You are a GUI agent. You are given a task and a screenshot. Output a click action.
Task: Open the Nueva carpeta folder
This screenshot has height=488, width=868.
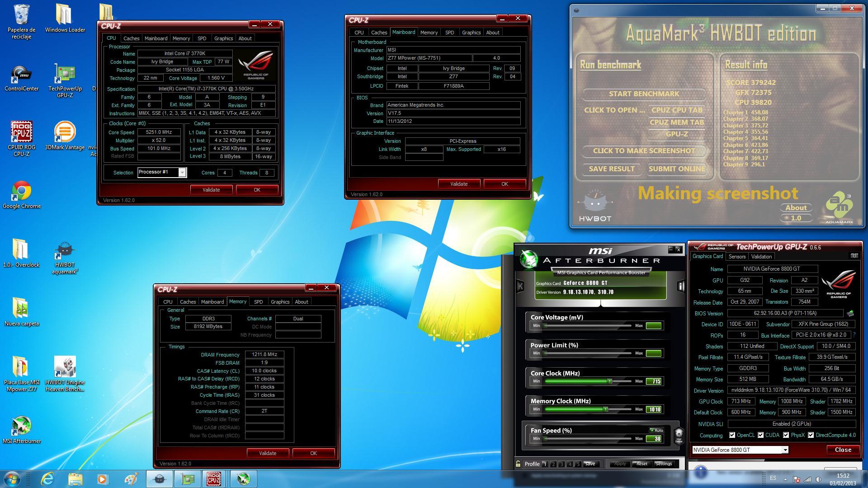pos(21,312)
